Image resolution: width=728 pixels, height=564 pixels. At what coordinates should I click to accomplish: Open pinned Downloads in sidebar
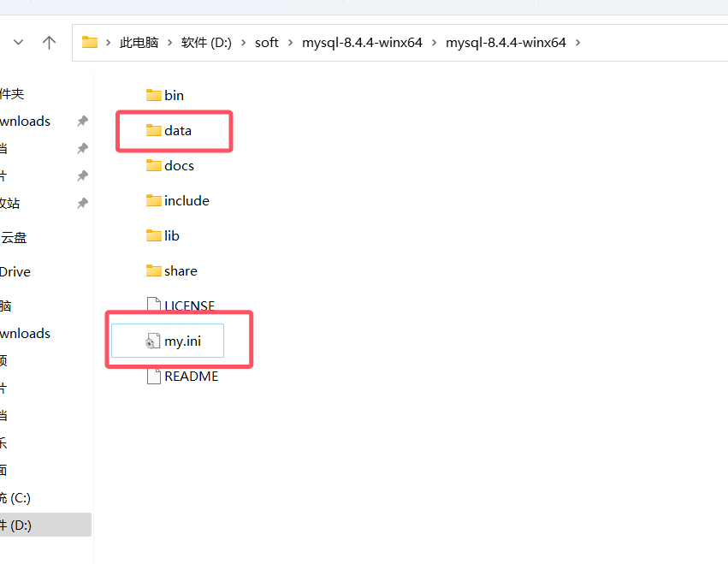coord(25,122)
